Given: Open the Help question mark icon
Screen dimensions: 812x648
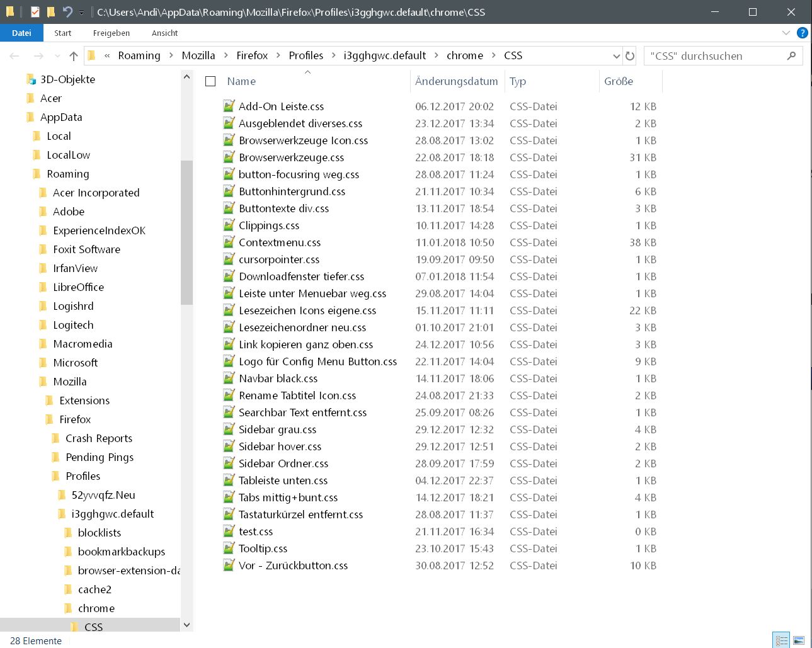Looking at the screenshot, I should 802,33.
